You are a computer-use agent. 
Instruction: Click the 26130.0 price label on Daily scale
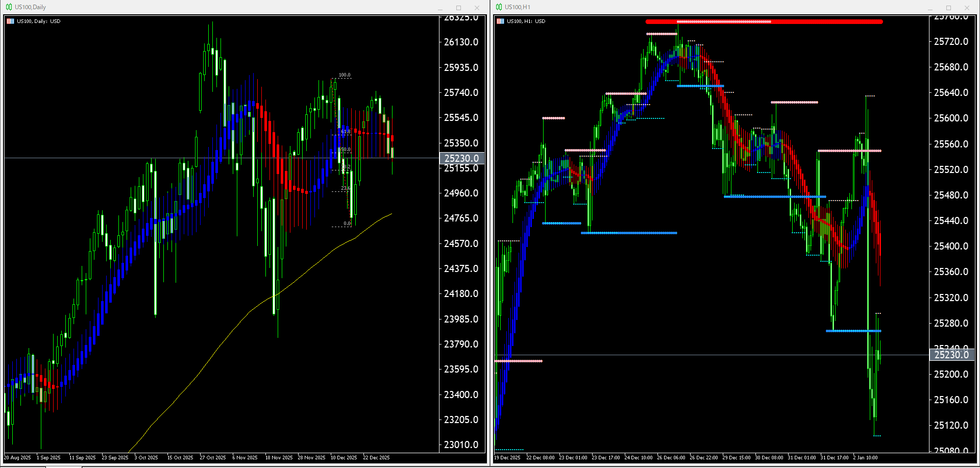click(x=461, y=42)
